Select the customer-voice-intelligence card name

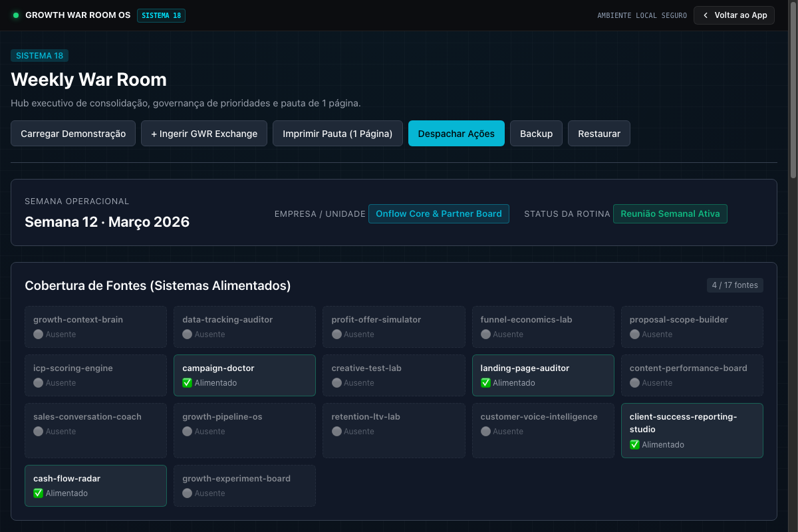539,417
